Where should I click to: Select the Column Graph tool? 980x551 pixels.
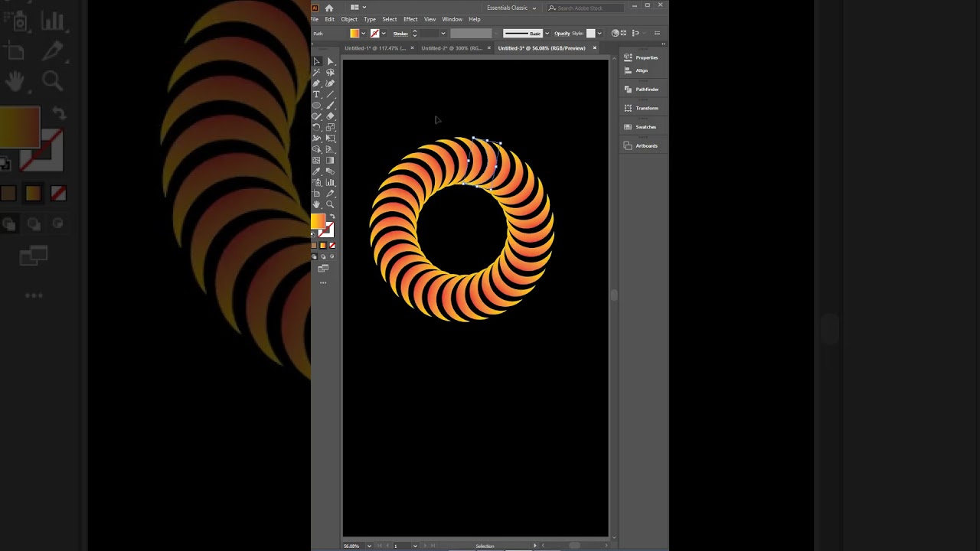coord(330,182)
